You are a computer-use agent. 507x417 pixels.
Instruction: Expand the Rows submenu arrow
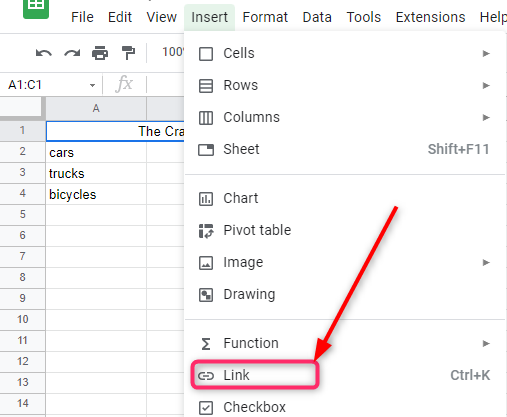tap(486, 85)
